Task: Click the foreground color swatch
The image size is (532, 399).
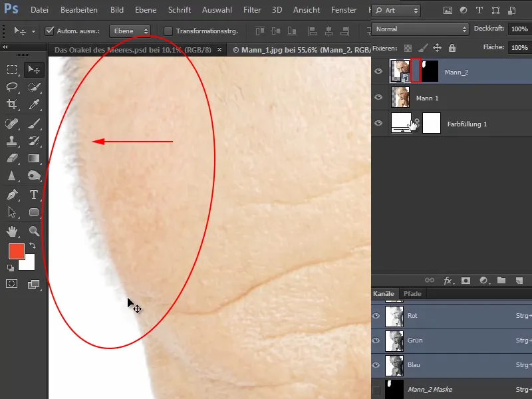Action: pyautogui.click(x=16, y=251)
